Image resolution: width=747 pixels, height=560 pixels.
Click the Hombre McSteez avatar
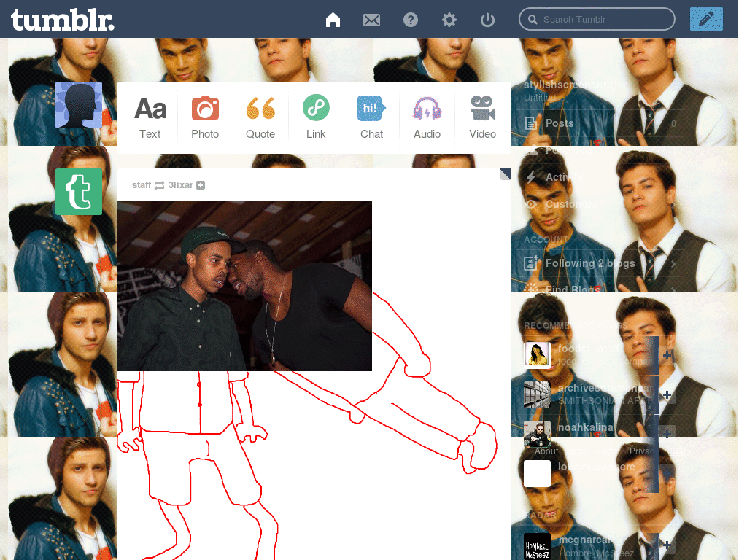point(537,546)
